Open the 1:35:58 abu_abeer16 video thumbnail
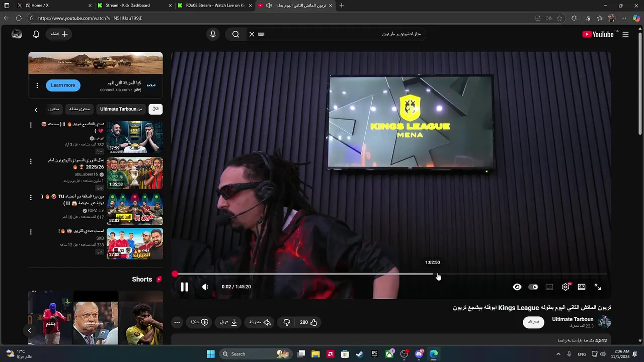644x362 pixels. pyautogui.click(x=134, y=173)
